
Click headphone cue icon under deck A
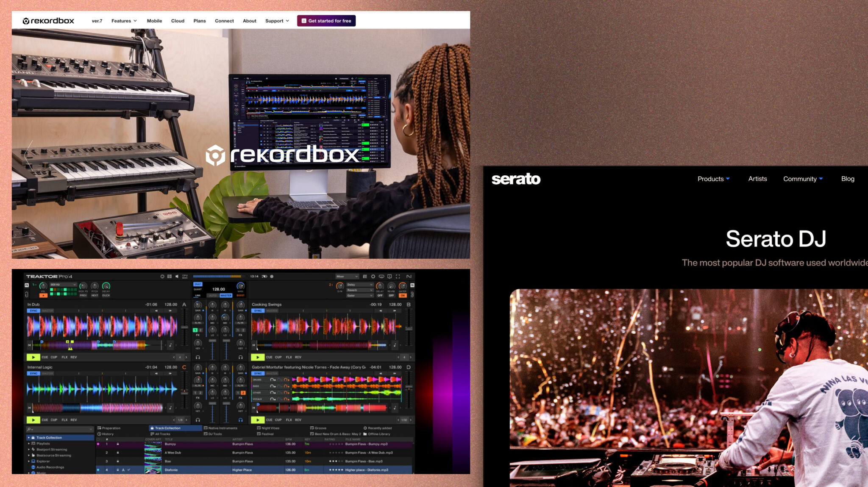[198, 357]
